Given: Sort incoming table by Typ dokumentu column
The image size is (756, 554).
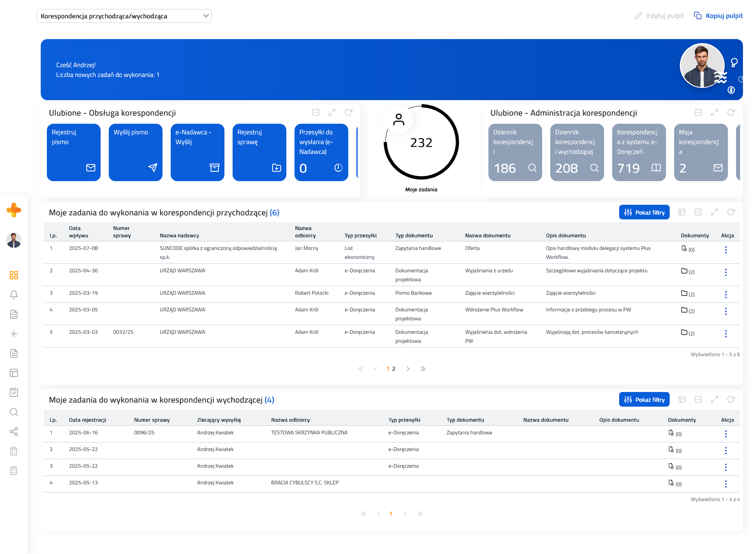Looking at the screenshot, I should click(414, 236).
